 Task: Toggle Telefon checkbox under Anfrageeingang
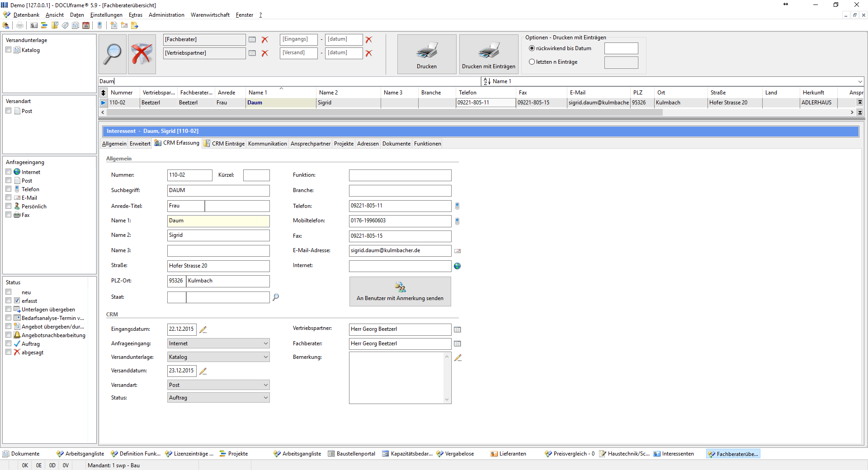pos(9,189)
